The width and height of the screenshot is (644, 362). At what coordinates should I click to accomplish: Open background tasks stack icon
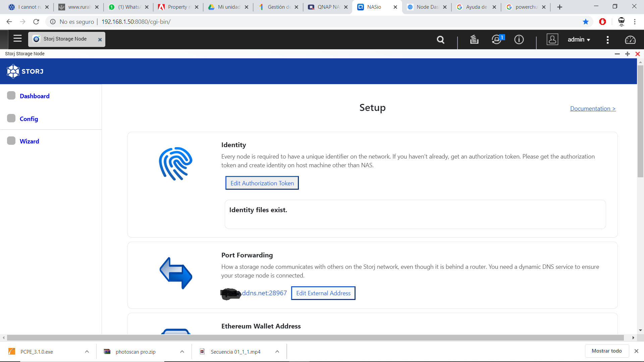pos(474,40)
